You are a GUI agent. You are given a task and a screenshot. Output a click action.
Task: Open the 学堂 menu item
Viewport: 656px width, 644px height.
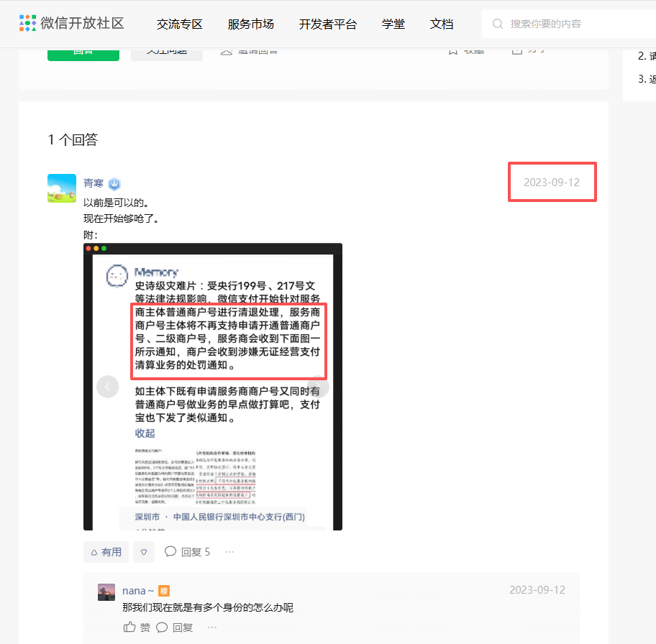[x=393, y=24]
